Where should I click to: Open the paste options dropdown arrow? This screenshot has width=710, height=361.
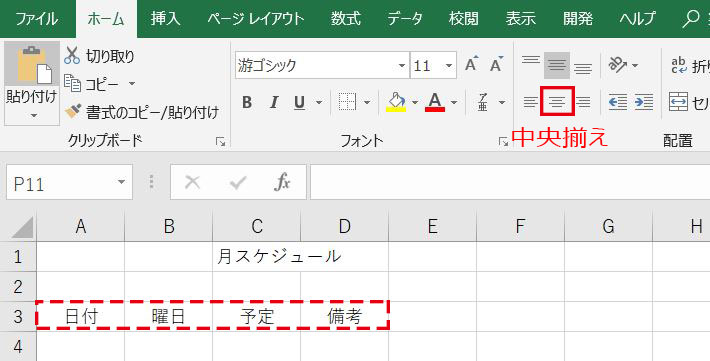coord(33,116)
